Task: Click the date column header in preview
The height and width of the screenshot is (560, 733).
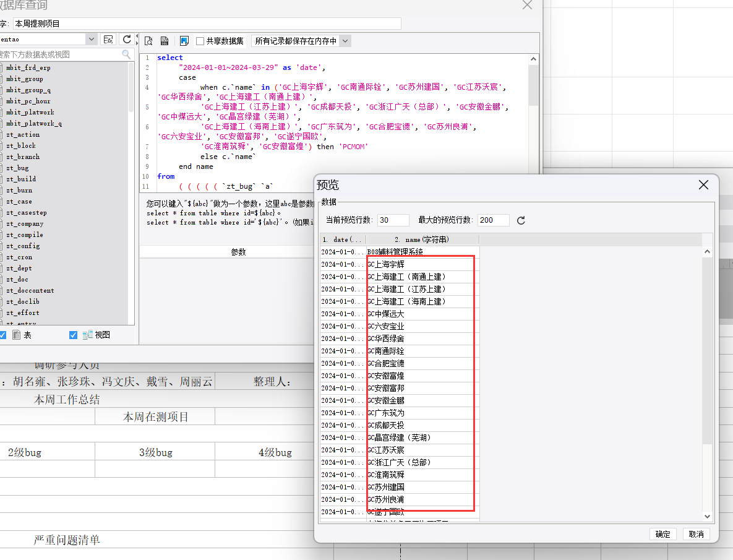Action: point(343,239)
